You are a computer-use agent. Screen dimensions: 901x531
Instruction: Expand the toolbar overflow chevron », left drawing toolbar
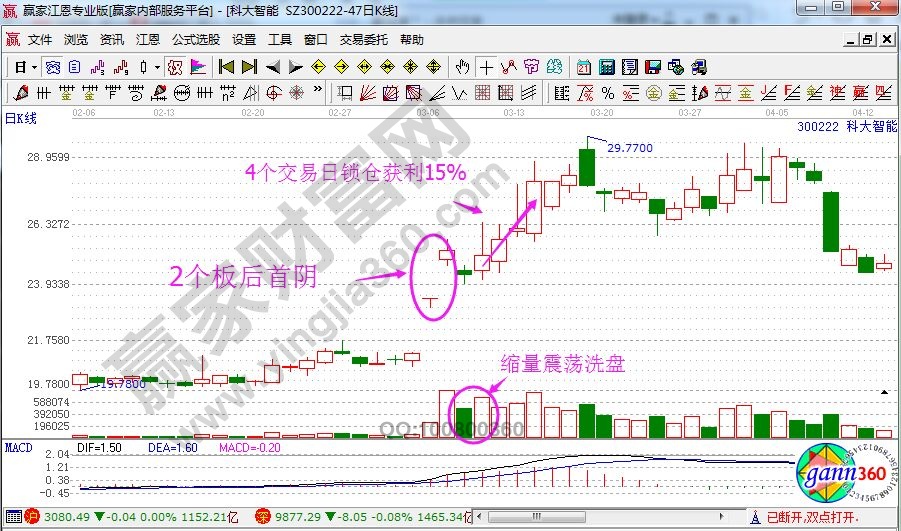tap(318, 88)
